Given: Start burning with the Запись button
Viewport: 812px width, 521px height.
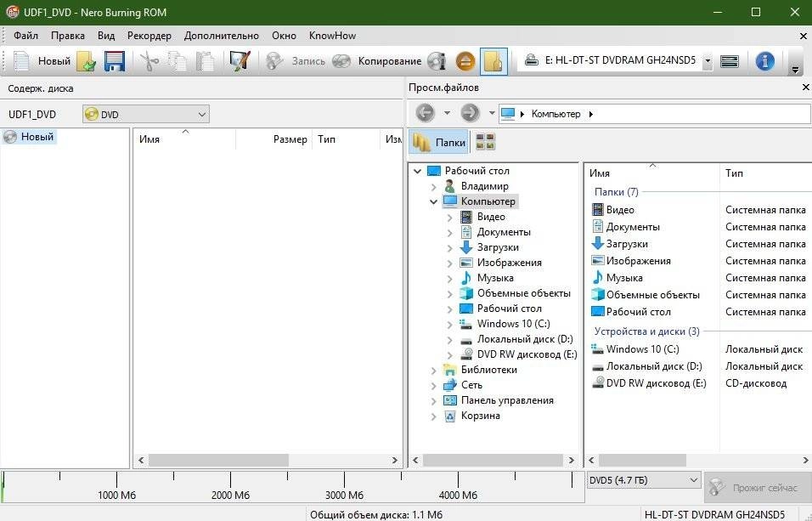Looking at the screenshot, I should [x=296, y=61].
